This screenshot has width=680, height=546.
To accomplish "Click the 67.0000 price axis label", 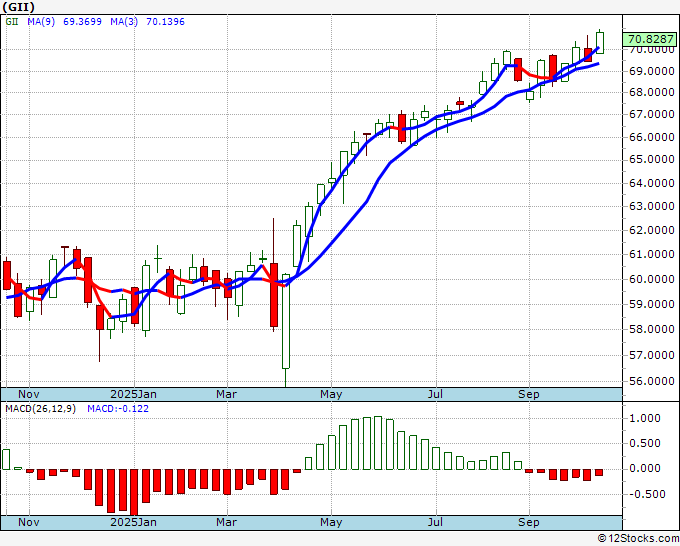I will point(652,114).
